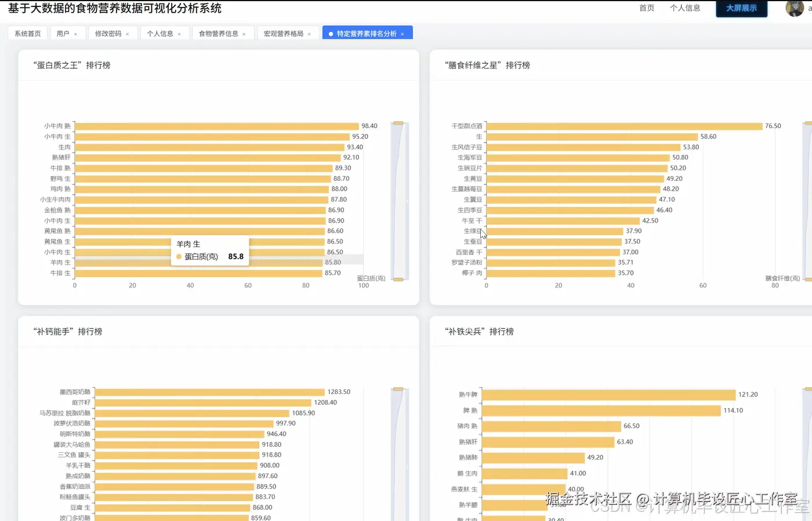
Task: Close the 用户 tab with its x icon
Action: tap(75, 34)
